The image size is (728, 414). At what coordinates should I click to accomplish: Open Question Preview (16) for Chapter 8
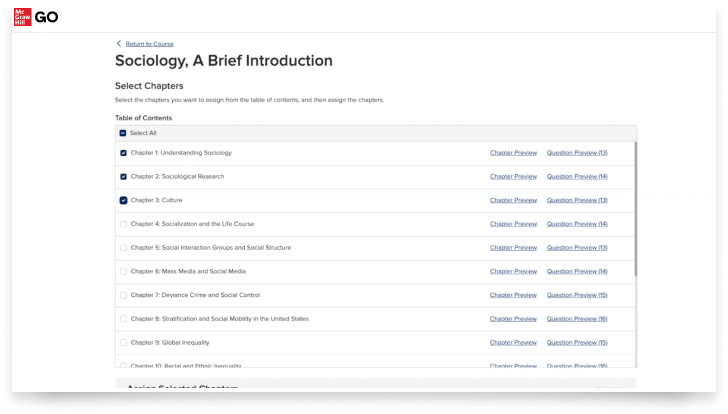(x=577, y=318)
